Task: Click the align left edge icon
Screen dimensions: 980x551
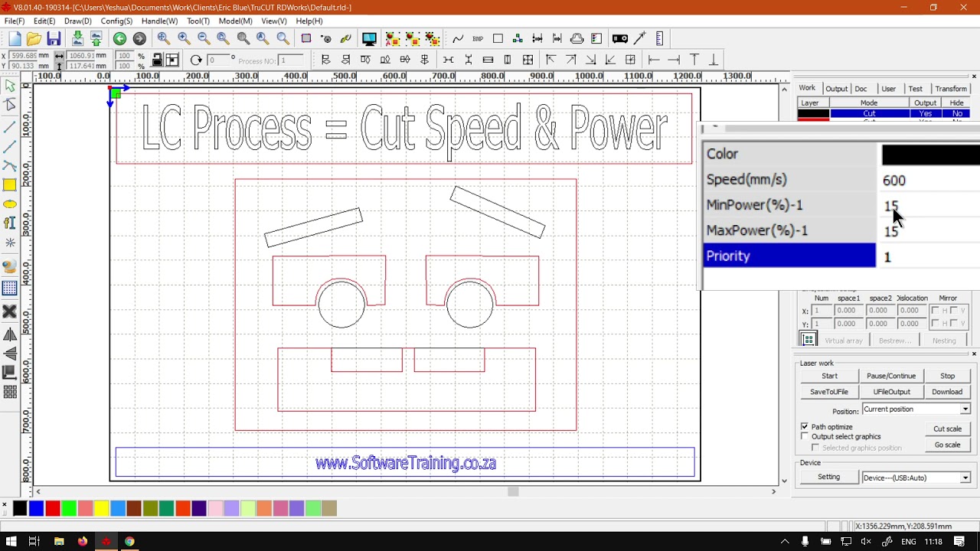Action: 325,60
